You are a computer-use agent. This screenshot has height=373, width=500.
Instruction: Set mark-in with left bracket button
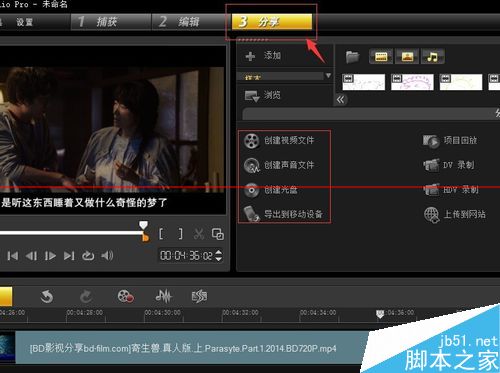(x=162, y=234)
